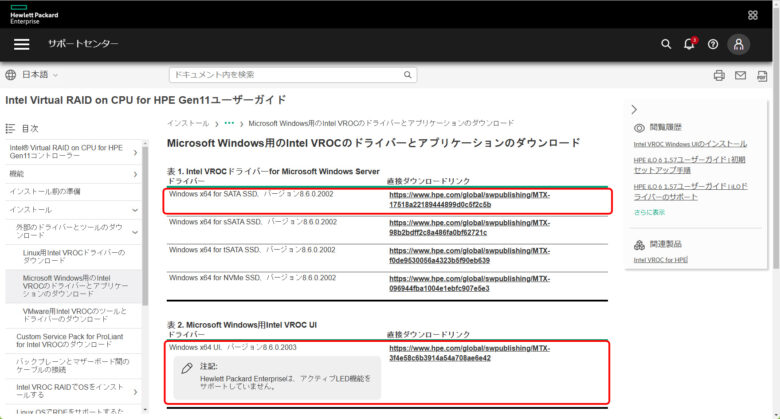The height and width of the screenshot is (419, 780).
Task: Click Windows x64 for SATA SSD row text
Action: pos(251,194)
